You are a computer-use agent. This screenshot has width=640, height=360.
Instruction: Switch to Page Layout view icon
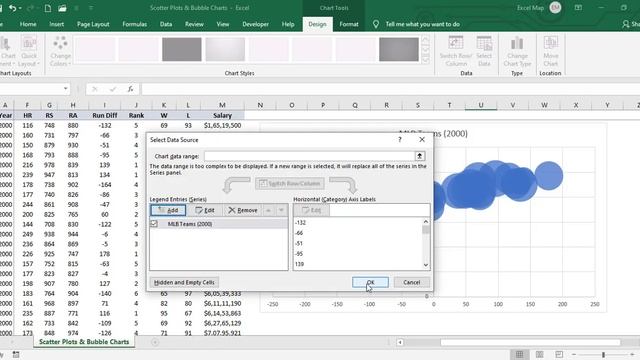(x=539, y=354)
